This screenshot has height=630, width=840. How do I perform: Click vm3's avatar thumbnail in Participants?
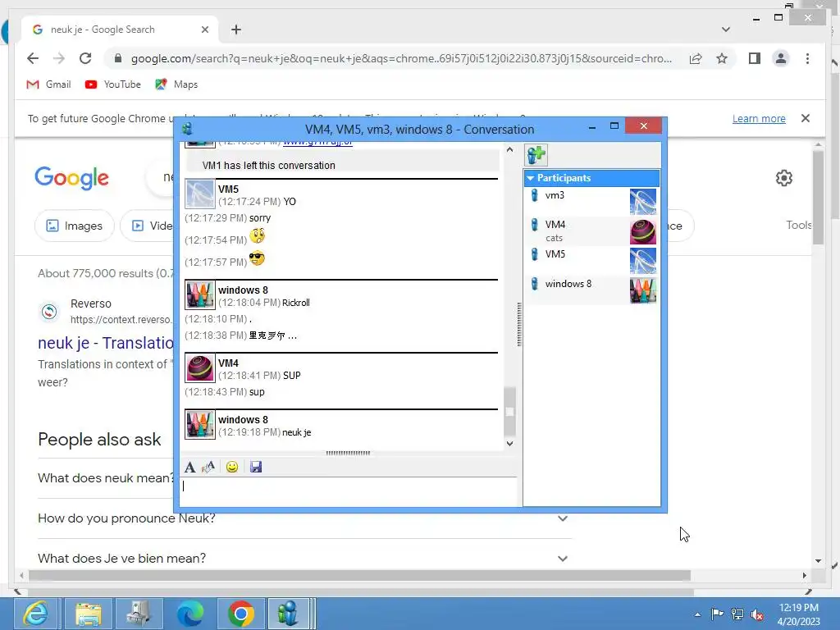point(643,202)
